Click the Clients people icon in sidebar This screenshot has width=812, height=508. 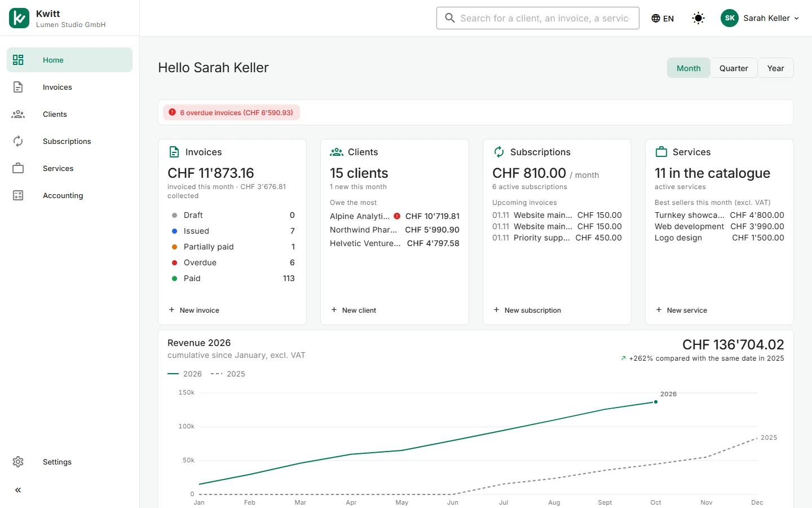pos(18,114)
